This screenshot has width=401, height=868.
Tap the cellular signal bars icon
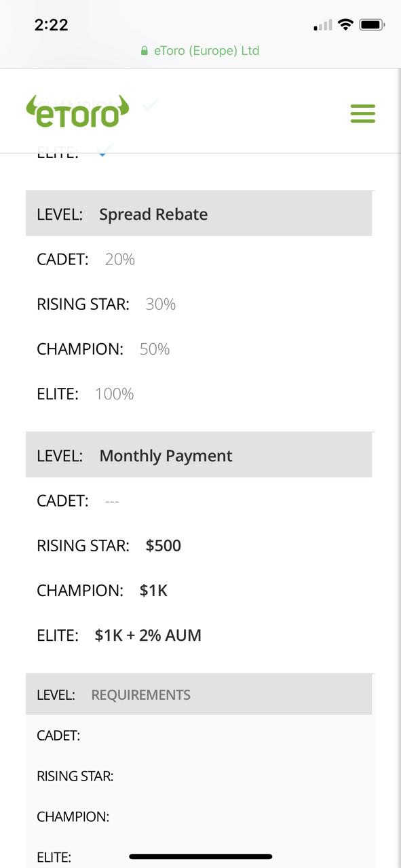323,26
